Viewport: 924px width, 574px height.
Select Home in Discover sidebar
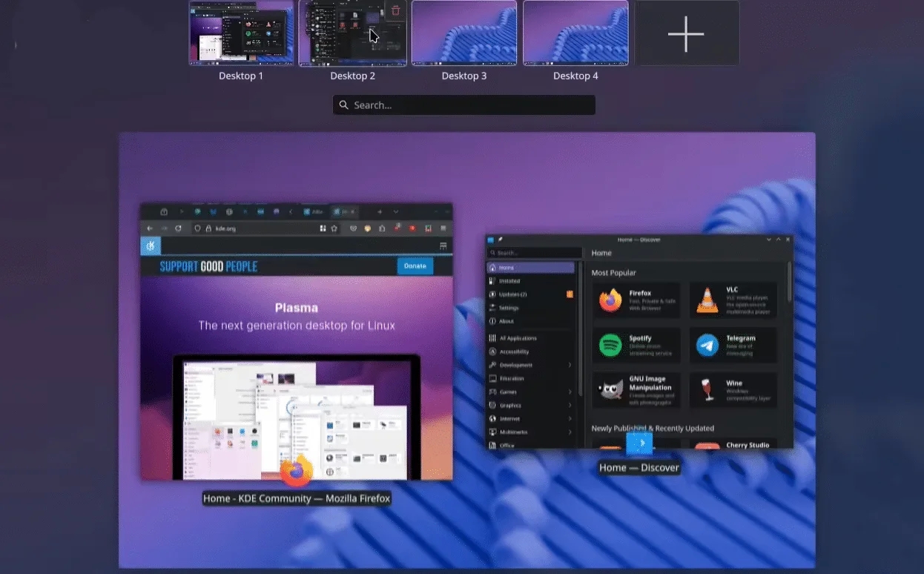click(530, 268)
